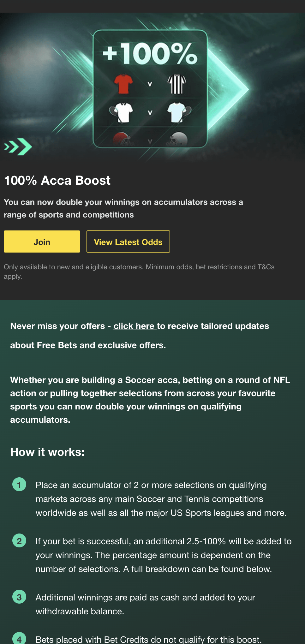The height and width of the screenshot is (644, 305).
Task: Click step 3 numbered circle badge
Action: point(19,597)
